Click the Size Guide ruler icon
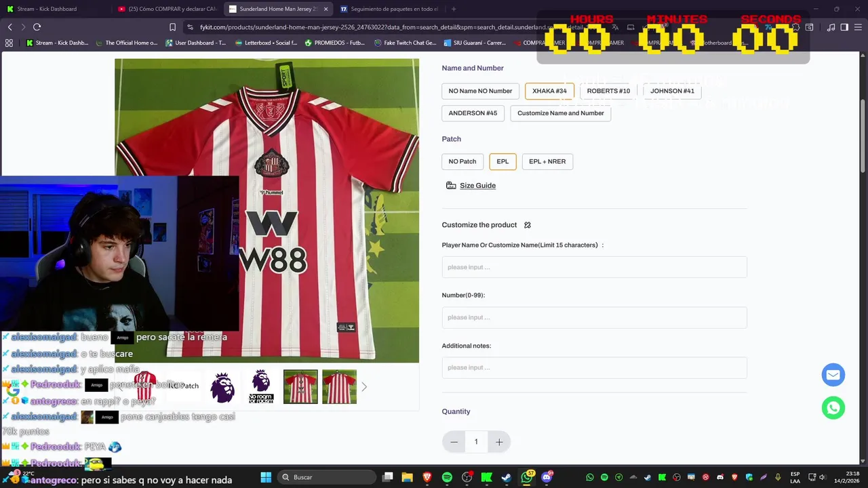Viewport: 868px width, 488px height. [451, 186]
